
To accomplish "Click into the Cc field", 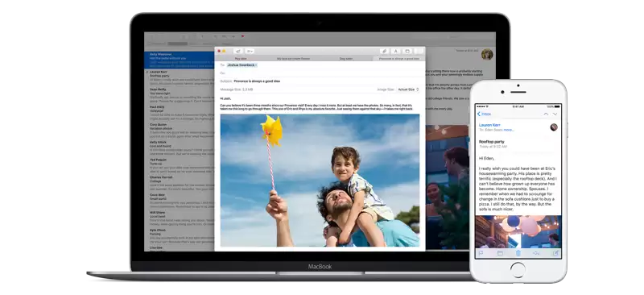I will (x=320, y=73).
